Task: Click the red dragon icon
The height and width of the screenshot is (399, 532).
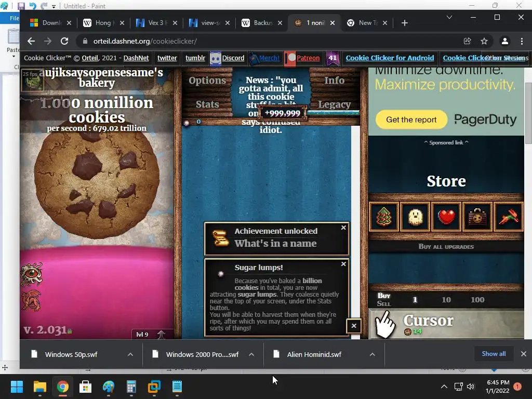Action: 32,300
